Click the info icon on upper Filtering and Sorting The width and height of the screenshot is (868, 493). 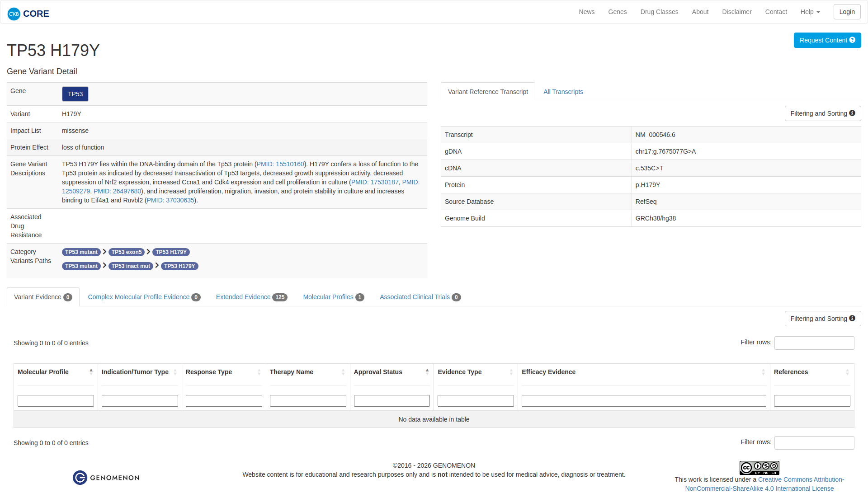click(852, 113)
